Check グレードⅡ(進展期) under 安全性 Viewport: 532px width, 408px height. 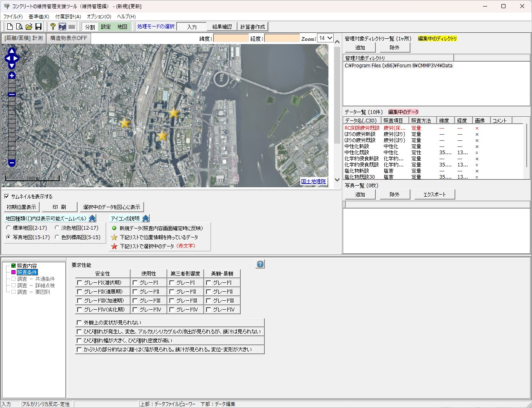80,292
